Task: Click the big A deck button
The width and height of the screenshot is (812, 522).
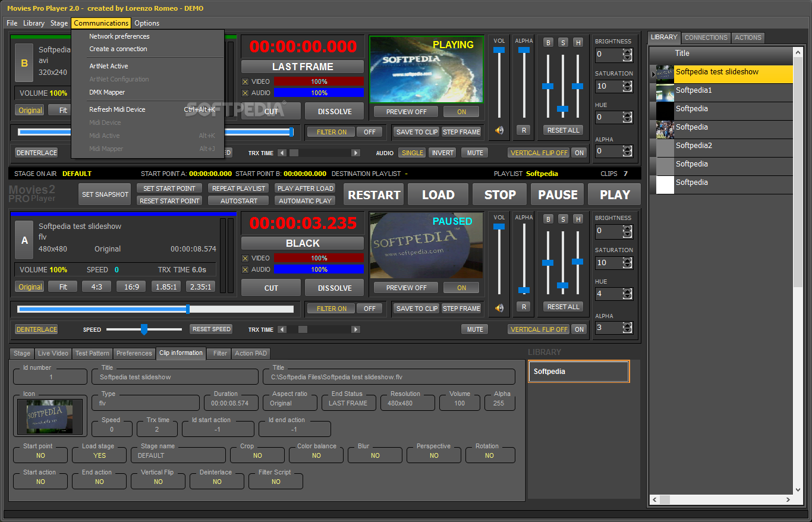Action: (24, 240)
